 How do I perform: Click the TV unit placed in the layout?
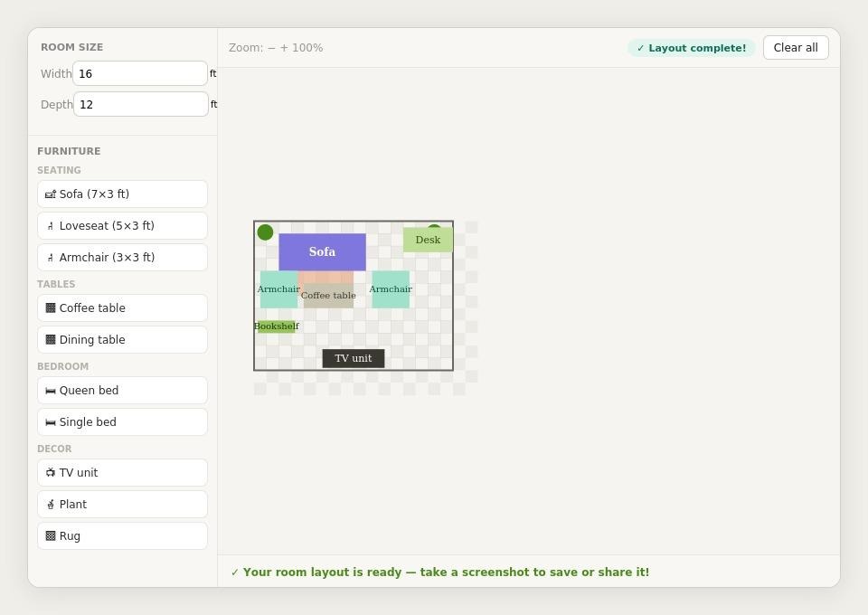tap(353, 357)
